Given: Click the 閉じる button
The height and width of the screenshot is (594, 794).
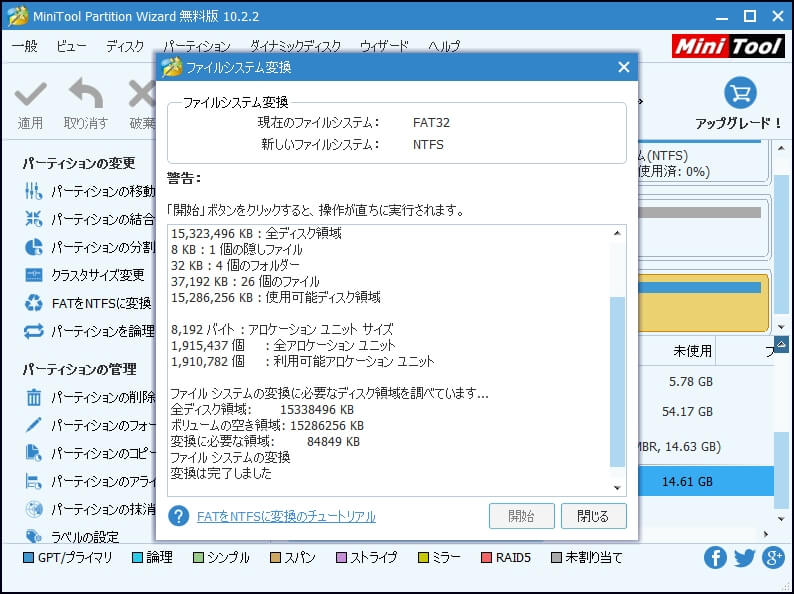Looking at the screenshot, I should (x=593, y=516).
